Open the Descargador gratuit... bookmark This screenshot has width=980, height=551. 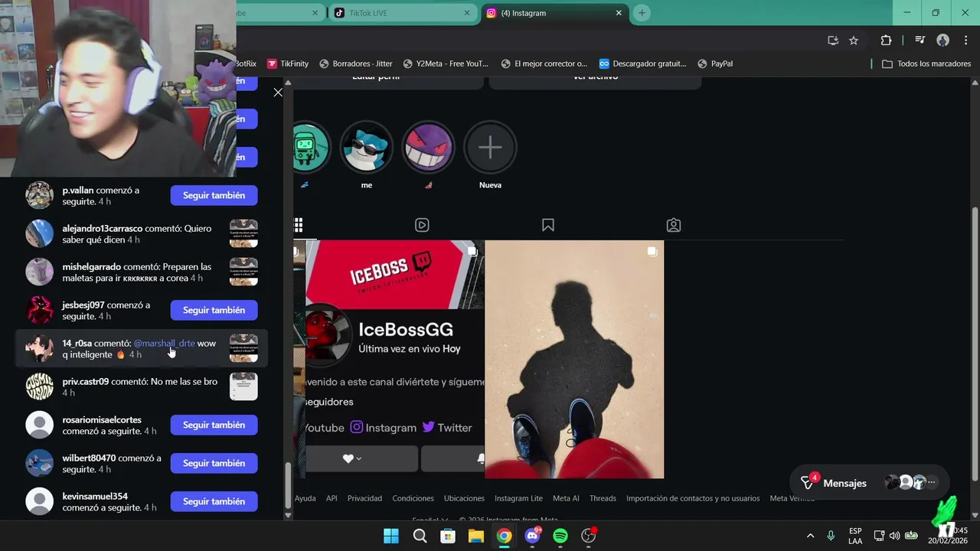[643, 64]
